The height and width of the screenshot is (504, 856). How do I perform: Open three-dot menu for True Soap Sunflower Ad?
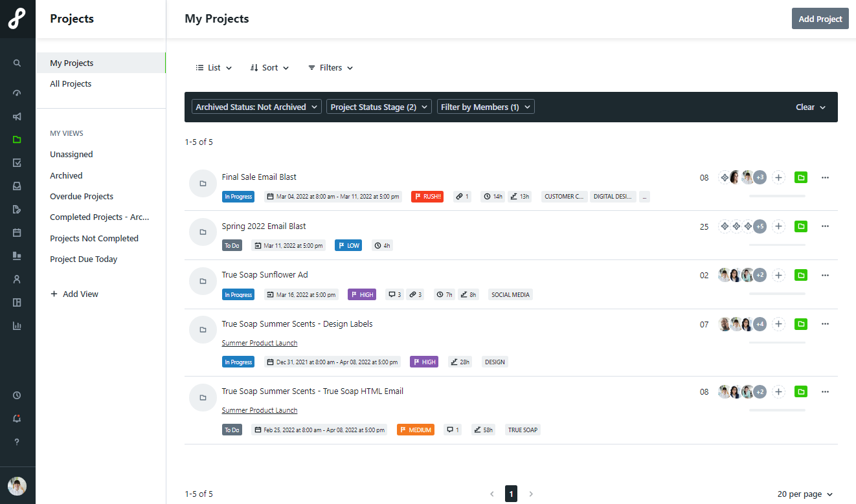[x=825, y=275]
